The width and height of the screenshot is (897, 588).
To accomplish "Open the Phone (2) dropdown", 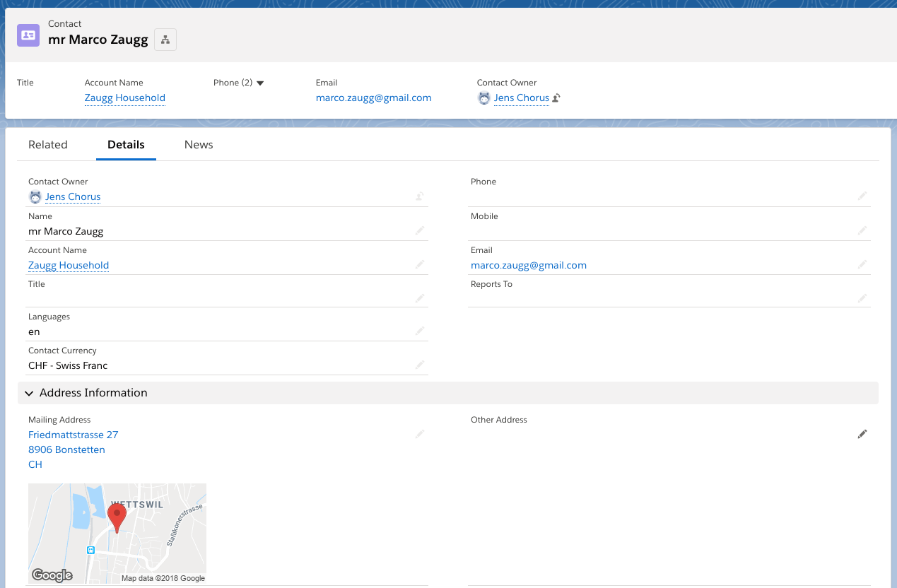I will (x=260, y=83).
